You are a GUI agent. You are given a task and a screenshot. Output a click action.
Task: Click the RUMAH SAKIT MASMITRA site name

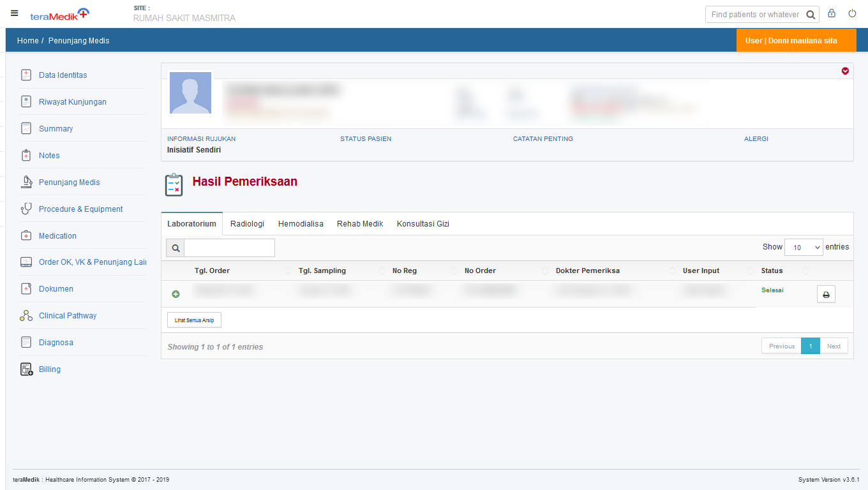pyautogui.click(x=184, y=18)
